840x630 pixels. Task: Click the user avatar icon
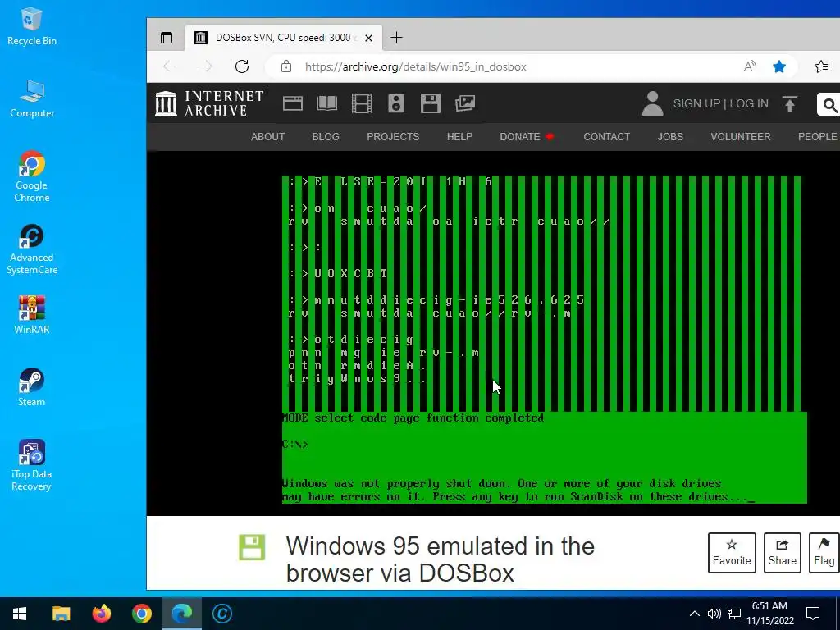point(652,103)
